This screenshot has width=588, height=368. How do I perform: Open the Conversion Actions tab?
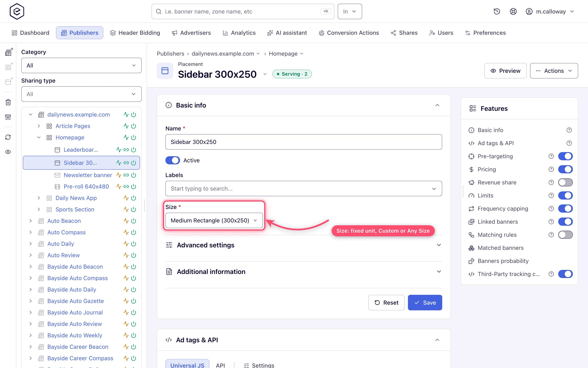[x=349, y=33]
